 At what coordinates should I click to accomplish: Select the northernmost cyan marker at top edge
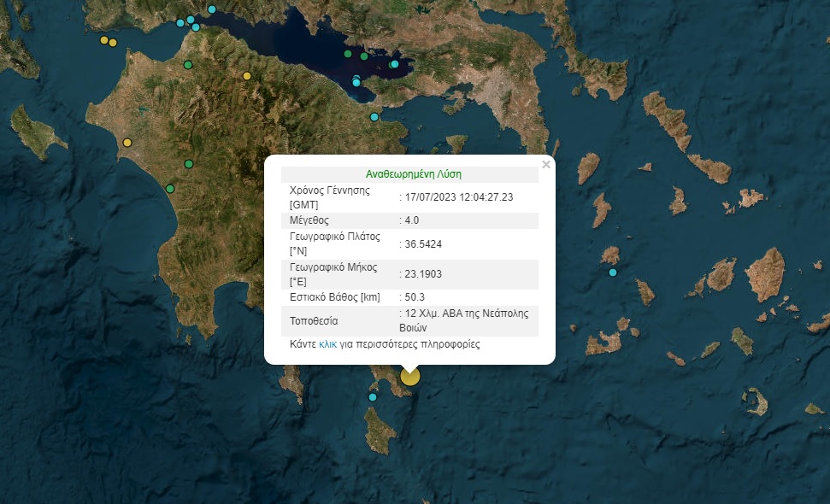(212, 9)
